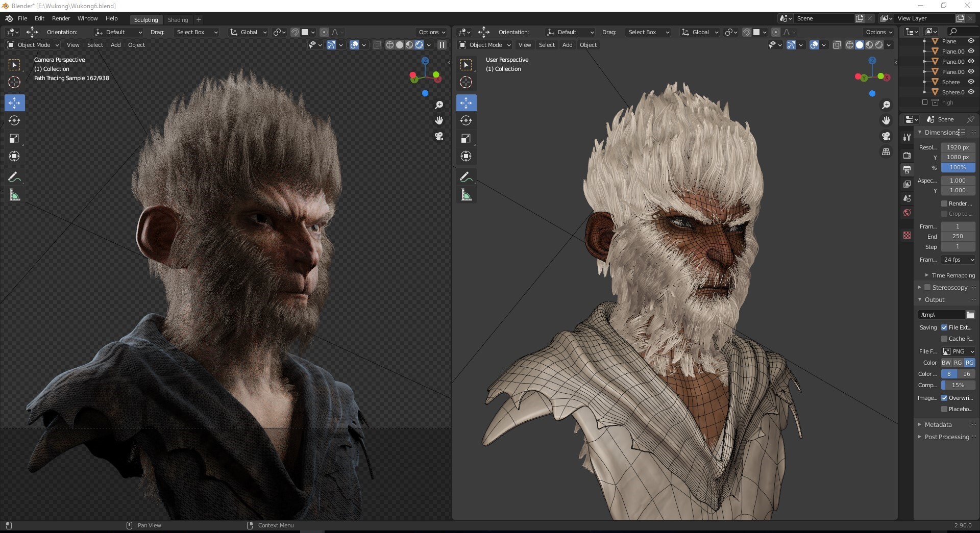Image resolution: width=980 pixels, height=533 pixels.
Task: Select the Measure tool in left viewport
Action: pyautogui.click(x=14, y=195)
